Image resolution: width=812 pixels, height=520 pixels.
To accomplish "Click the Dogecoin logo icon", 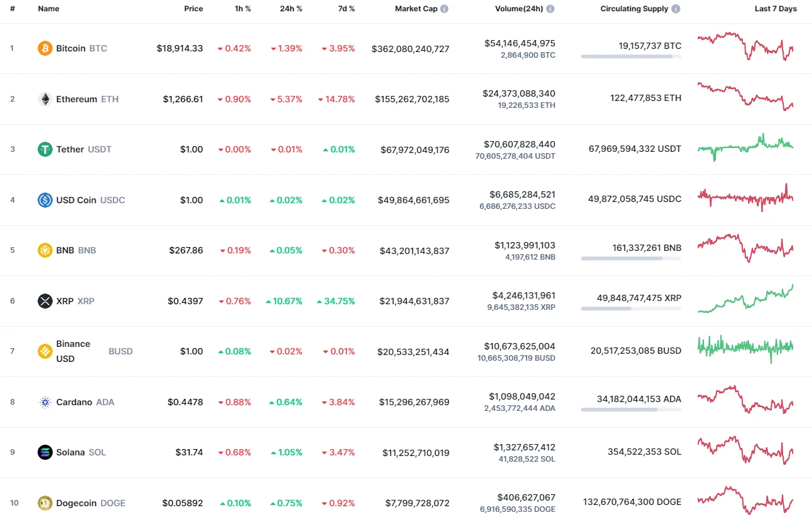I will click(44, 503).
